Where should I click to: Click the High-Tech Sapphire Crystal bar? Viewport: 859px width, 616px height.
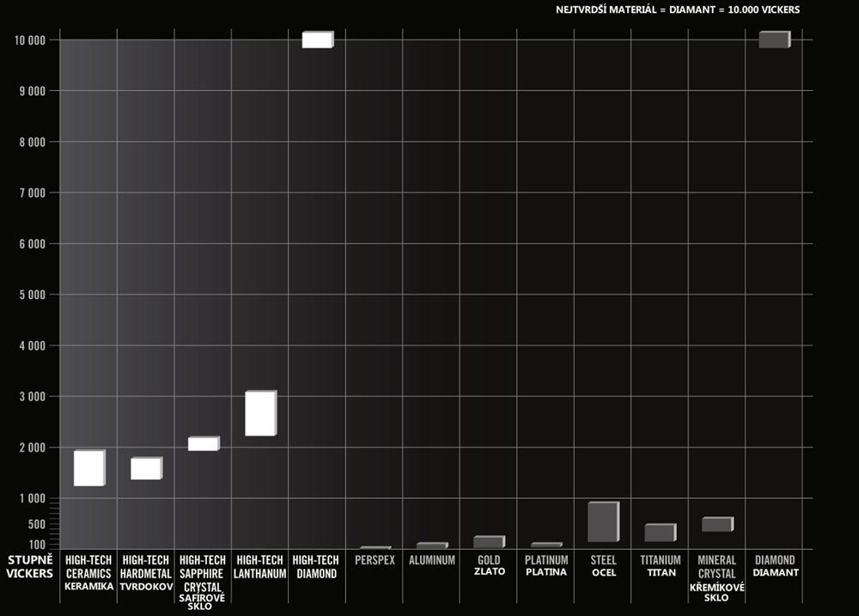pyautogui.click(x=203, y=443)
